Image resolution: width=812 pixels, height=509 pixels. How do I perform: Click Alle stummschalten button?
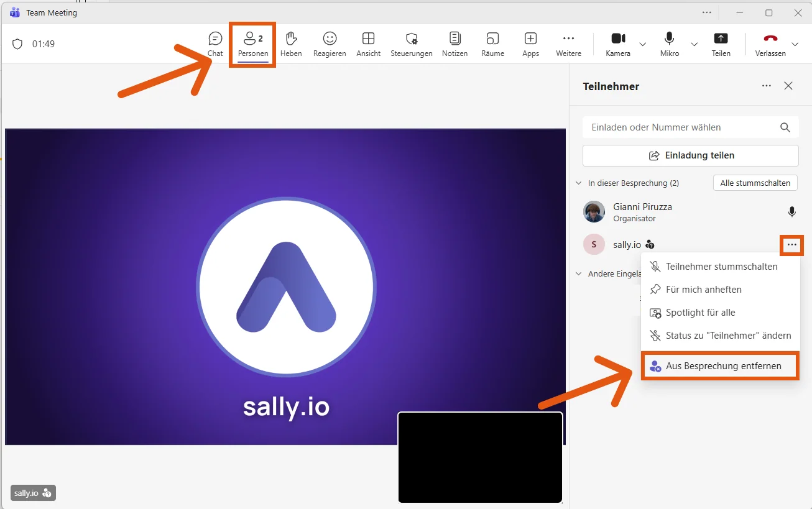(755, 183)
